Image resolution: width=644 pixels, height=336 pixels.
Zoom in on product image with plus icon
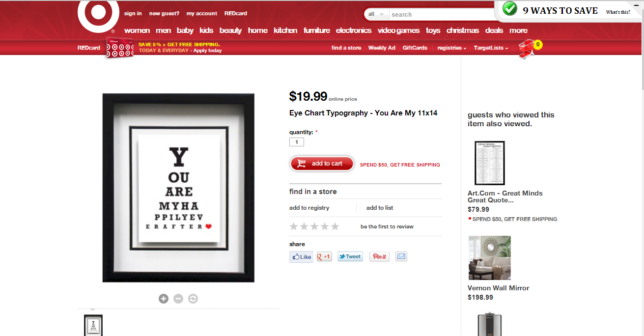tap(164, 299)
